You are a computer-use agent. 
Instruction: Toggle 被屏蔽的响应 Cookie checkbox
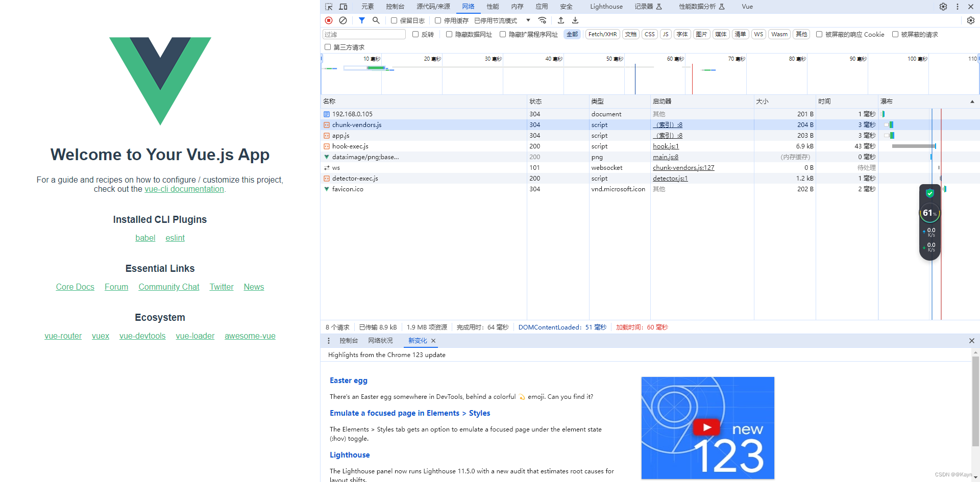(x=819, y=34)
